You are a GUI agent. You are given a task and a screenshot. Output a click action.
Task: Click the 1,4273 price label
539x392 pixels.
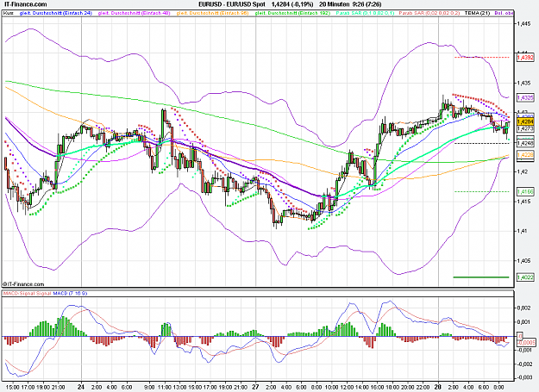click(525, 128)
